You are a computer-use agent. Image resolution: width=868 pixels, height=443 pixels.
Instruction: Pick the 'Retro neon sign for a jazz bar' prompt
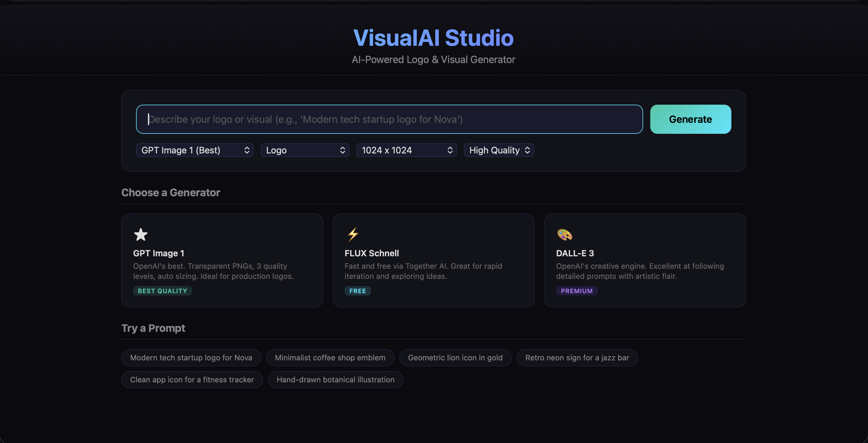pos(577,358)
